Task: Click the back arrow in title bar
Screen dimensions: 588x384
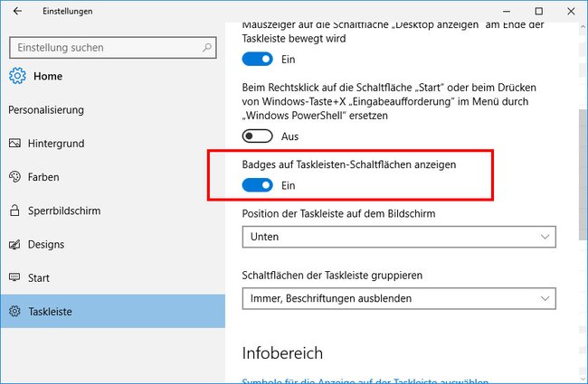Action: click(17, 11)
